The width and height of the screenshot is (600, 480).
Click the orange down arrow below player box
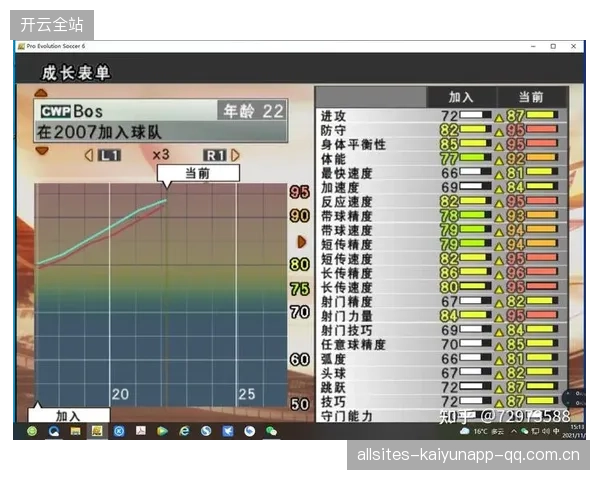pyautogui.click(x=42, y=150)
